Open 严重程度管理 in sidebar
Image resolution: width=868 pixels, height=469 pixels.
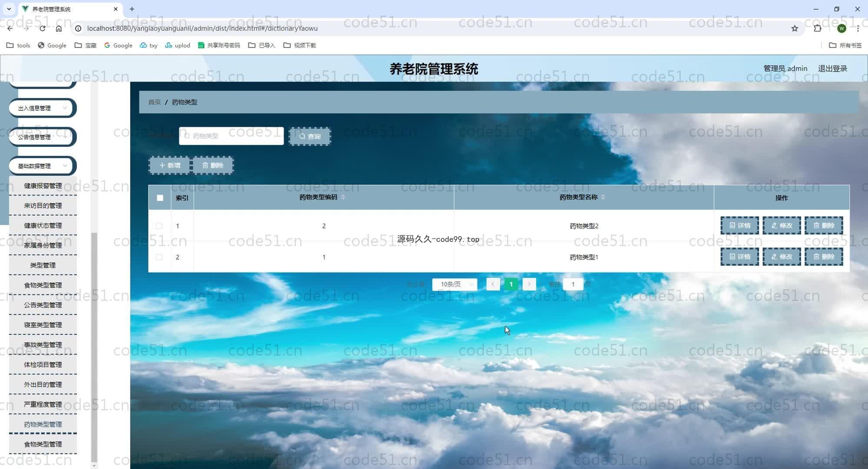tap(43, 405)
